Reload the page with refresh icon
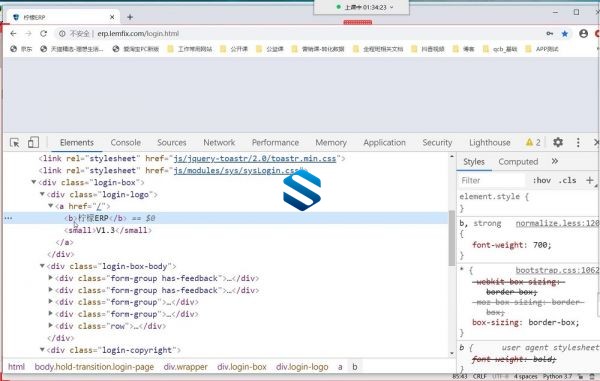Viewport: 600px width, 381px height. pos(44,34)
